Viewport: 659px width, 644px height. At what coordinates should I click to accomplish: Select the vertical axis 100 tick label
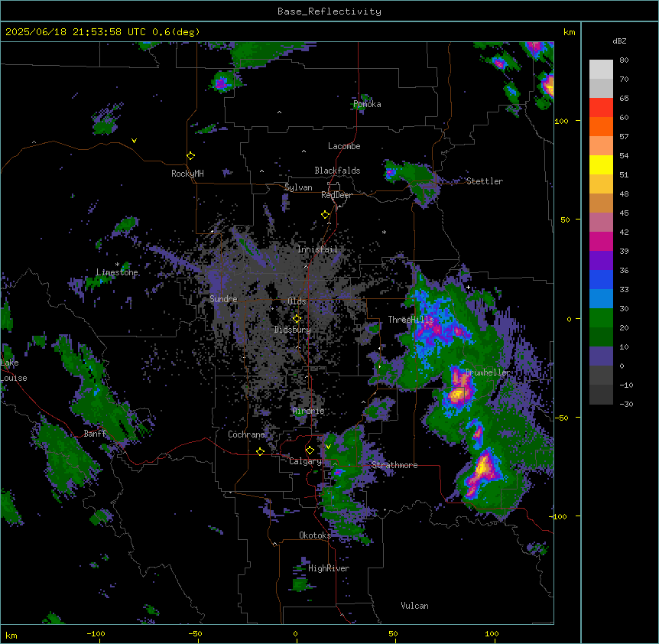point(561,121)
